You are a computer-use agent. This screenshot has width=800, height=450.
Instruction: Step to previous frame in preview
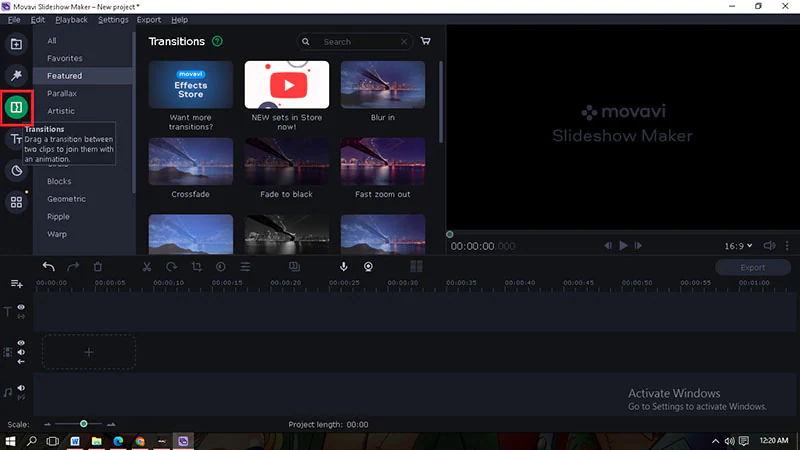[x=608, y=246]
